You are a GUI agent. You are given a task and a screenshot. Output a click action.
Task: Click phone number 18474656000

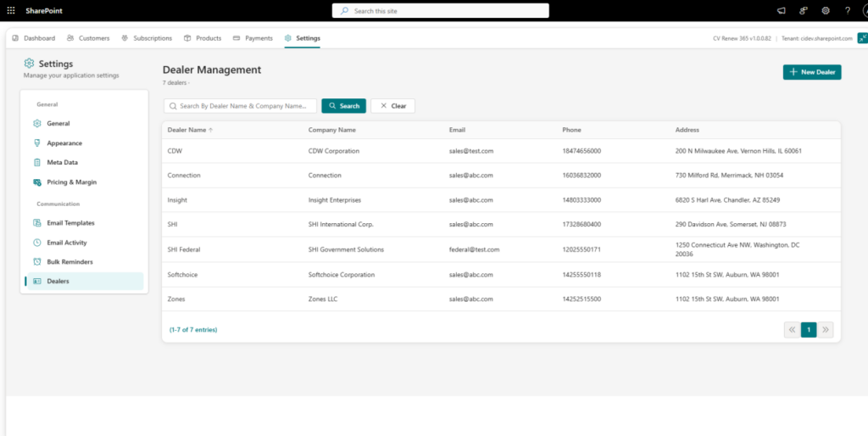(581, 151)
